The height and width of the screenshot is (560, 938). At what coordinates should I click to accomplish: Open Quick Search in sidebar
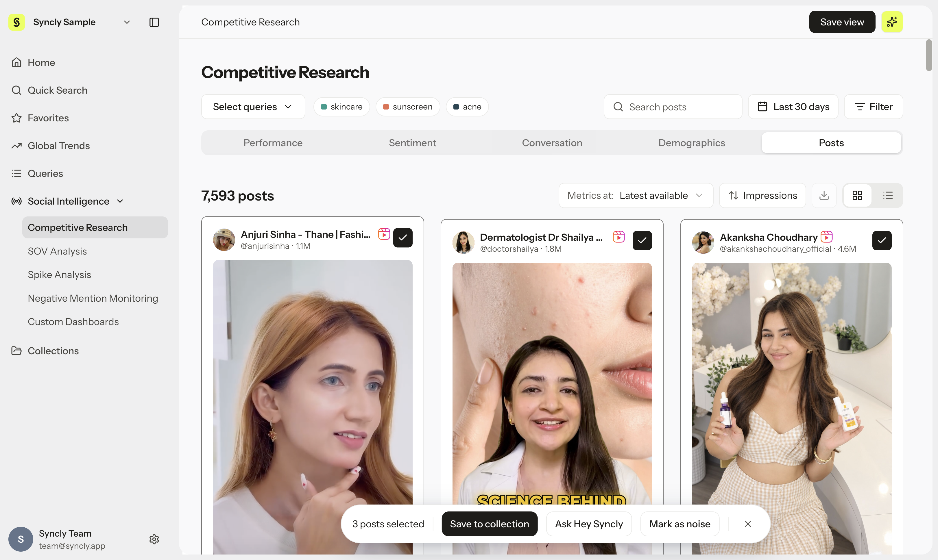(x=49, y=90)
